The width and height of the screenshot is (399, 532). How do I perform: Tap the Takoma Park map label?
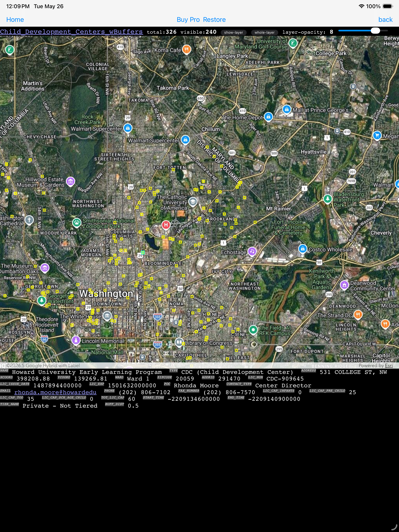point(173,88)
